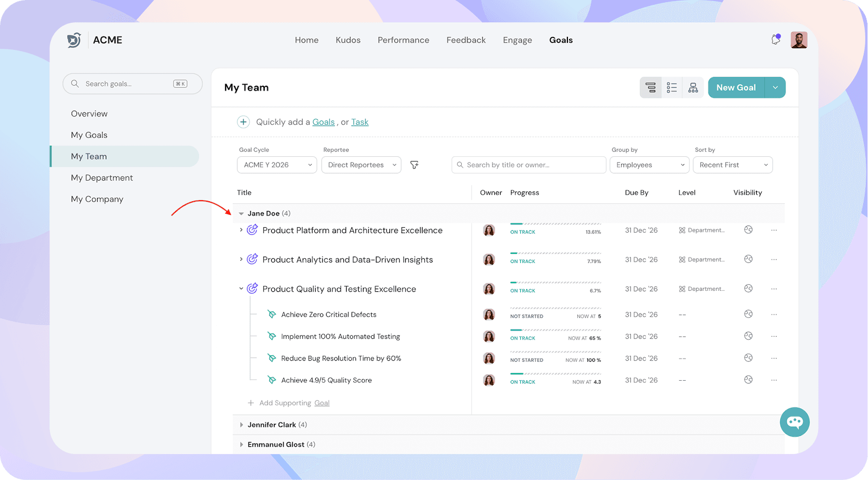The height and width of the screenshot is (480, 868).
Task: Click progress bar for Implement 100% Automated Testing
Action: pyautogui.click(x=556, y=330)
